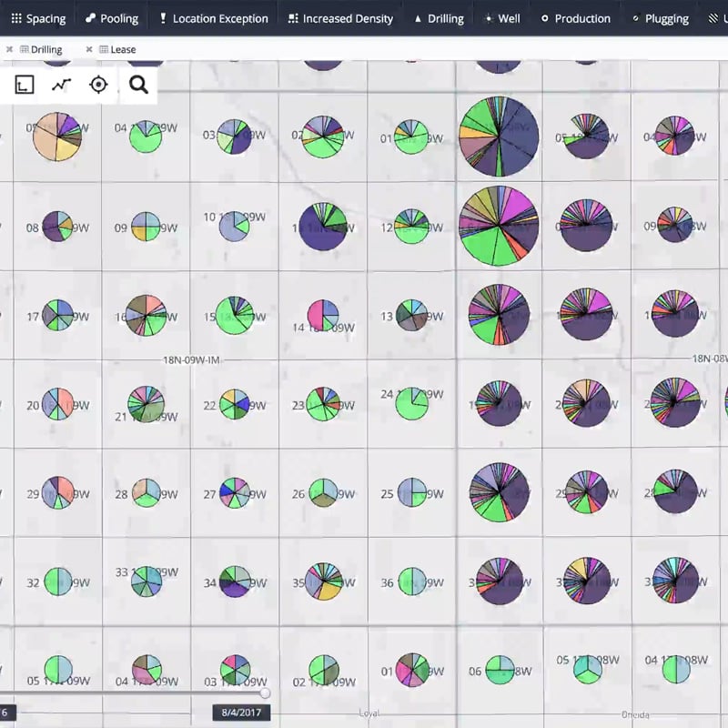Image resolution: width=728 pixels, height=728 pixels.
Task: Open the Spacing menu
Action: (x=38, y=18)
